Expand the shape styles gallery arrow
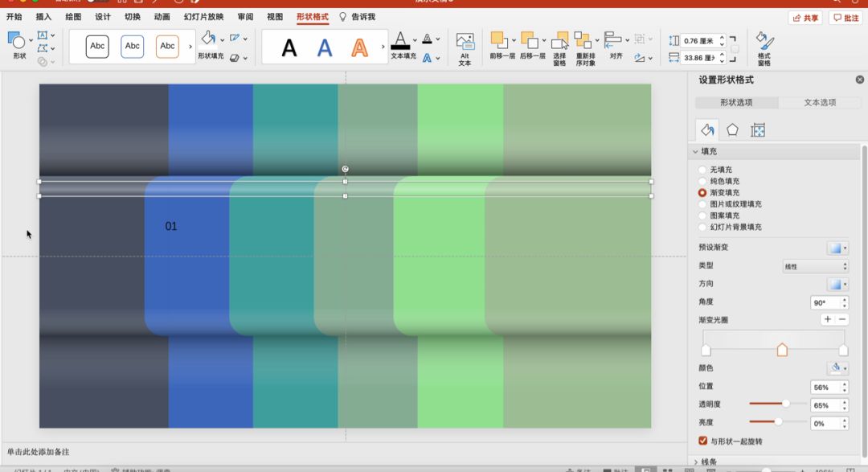The image size is (868, 472). point(190,47)
